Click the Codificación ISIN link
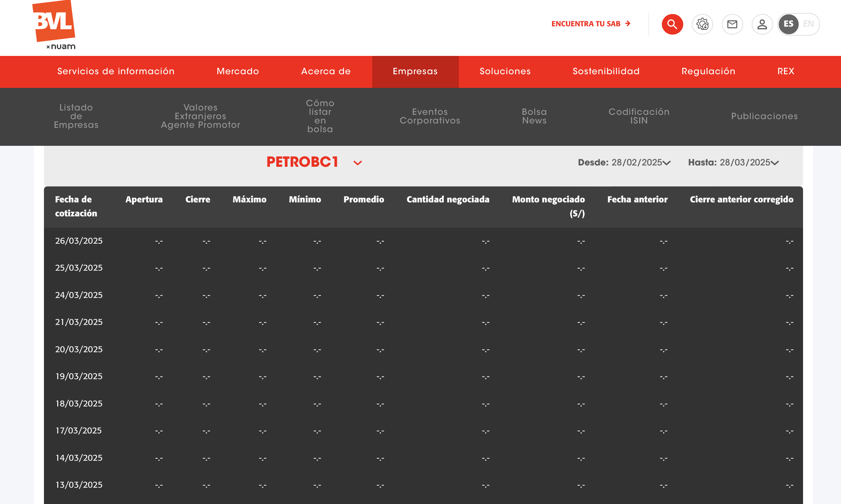 point(639,116)
